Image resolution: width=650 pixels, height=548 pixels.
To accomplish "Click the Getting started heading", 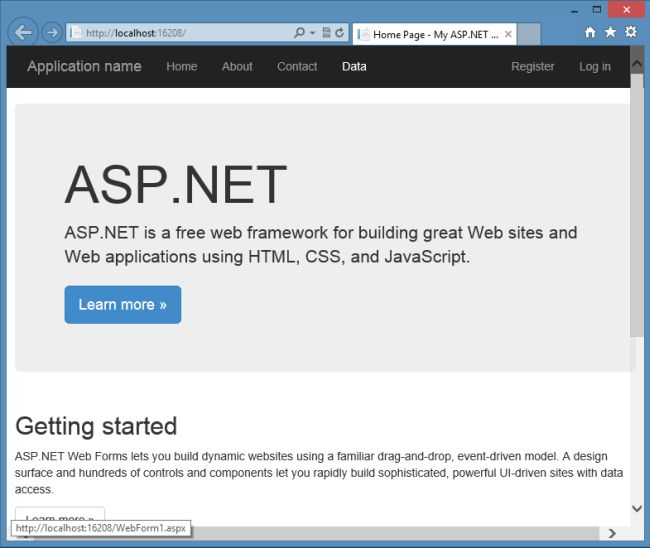I will (x=96, y=427).
